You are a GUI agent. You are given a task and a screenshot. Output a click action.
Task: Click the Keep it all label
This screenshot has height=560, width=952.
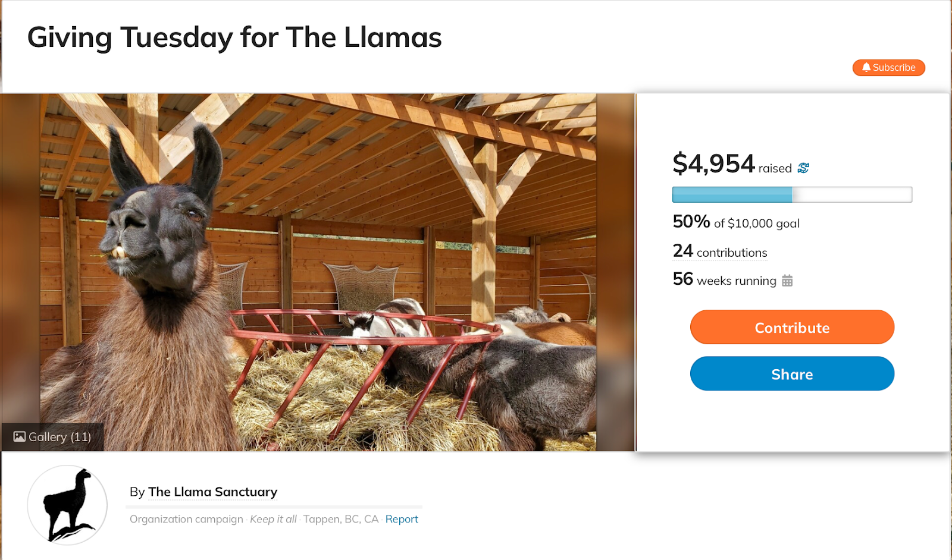coord(273,519)
